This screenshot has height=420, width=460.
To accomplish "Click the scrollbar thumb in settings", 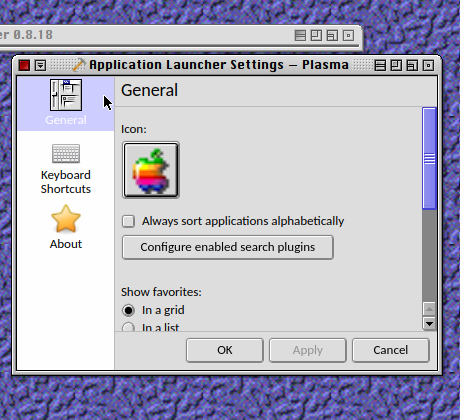I will 429,159.
